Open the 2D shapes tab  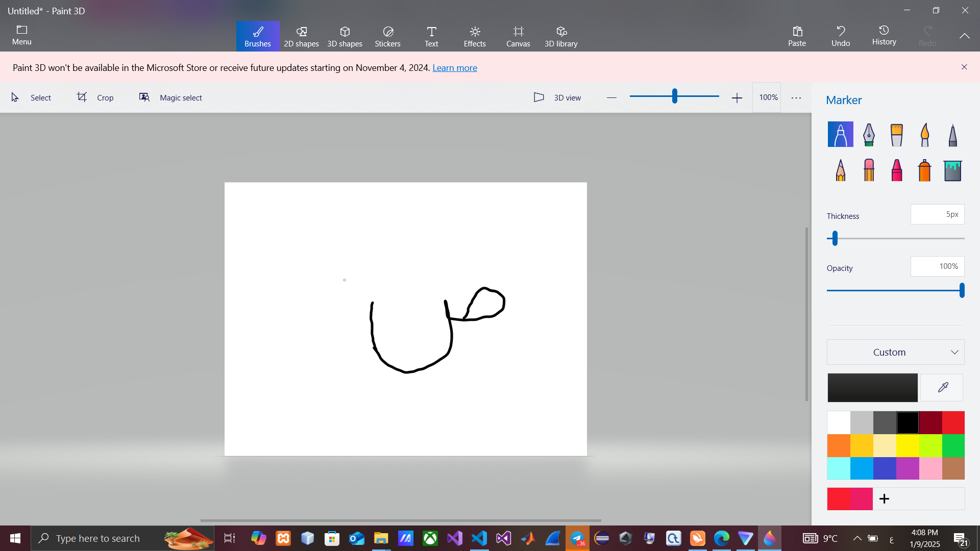(301, 36)
